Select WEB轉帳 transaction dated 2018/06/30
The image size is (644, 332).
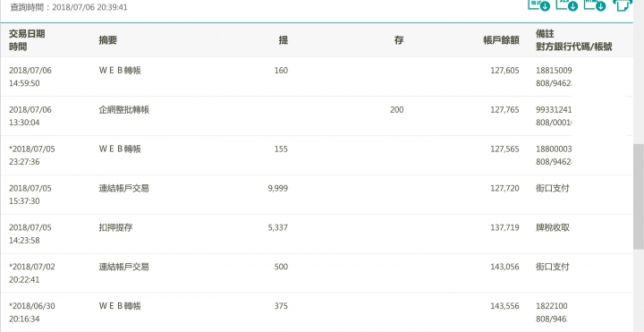tap(317, 312)
